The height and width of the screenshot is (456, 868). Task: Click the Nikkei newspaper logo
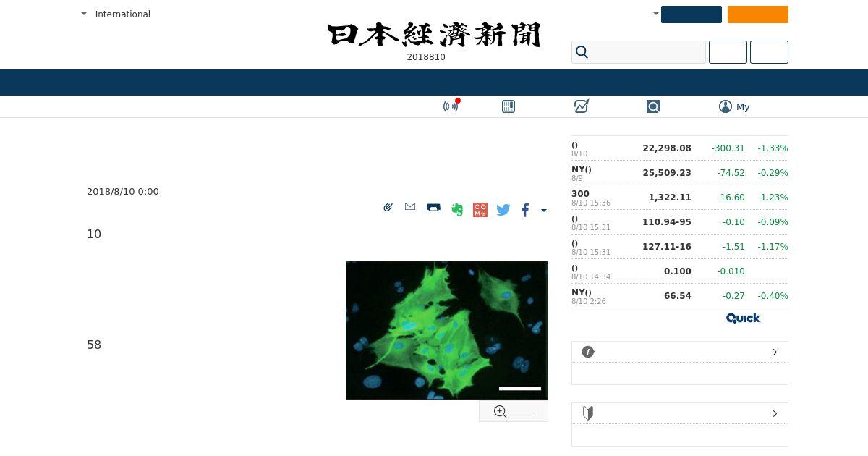(434, 35)
